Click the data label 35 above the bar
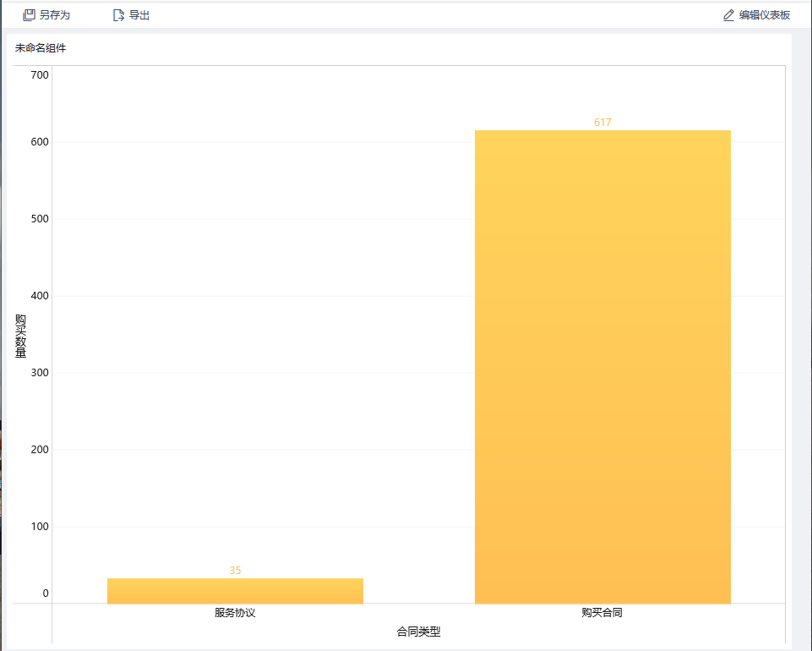Image resolution: width=812 pixels, height=651 pixels. (x=235, y=571)
